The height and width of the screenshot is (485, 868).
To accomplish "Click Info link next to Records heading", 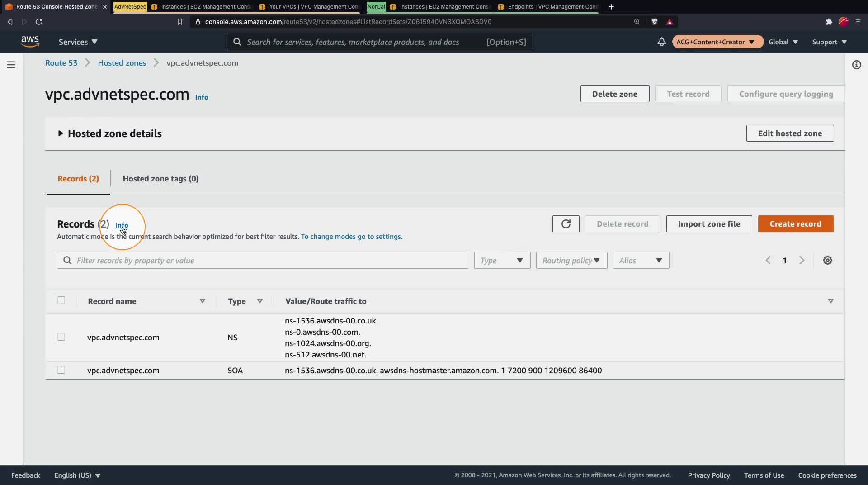I will click(122, 225).
